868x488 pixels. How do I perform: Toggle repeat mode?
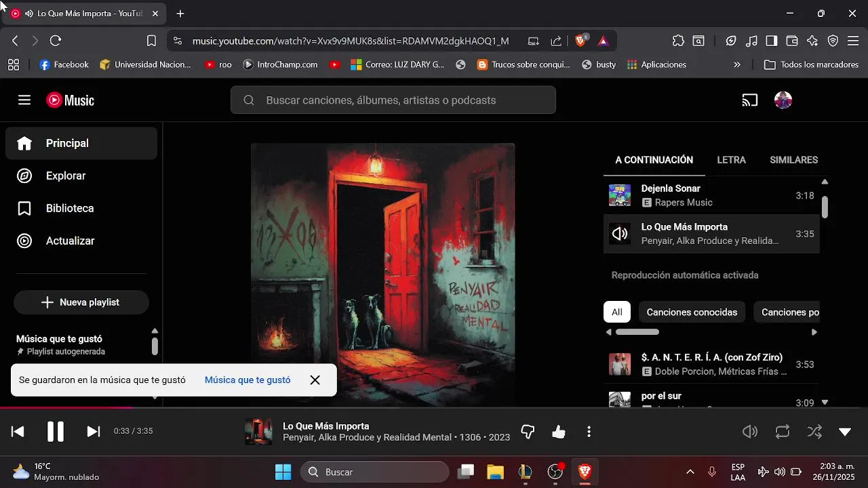[x=783, y=432]
